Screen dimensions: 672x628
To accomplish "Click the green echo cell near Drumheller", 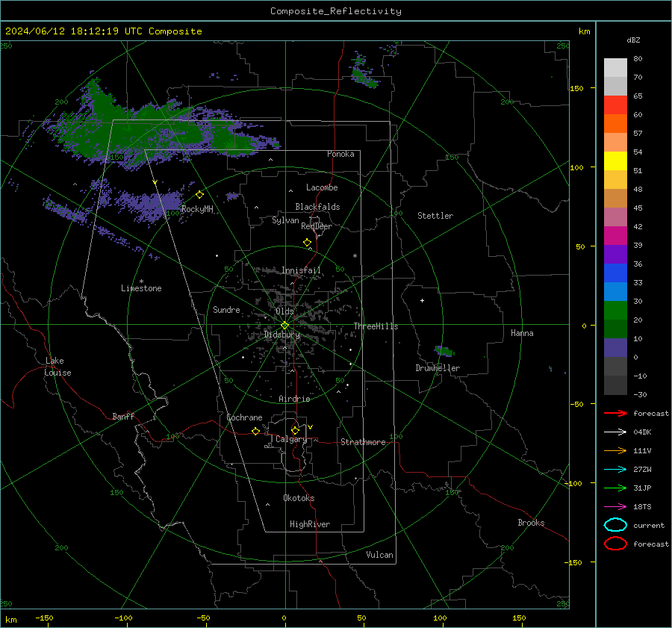I will [x=444, y=352].
